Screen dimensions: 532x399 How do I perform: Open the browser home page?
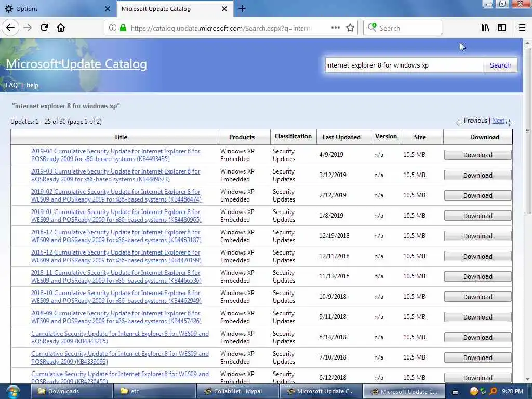(x=61, y=28)
